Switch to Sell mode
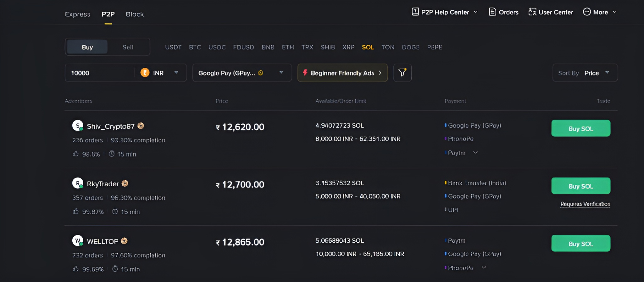Viewport: 644px width, 282px height. point(128,47)
